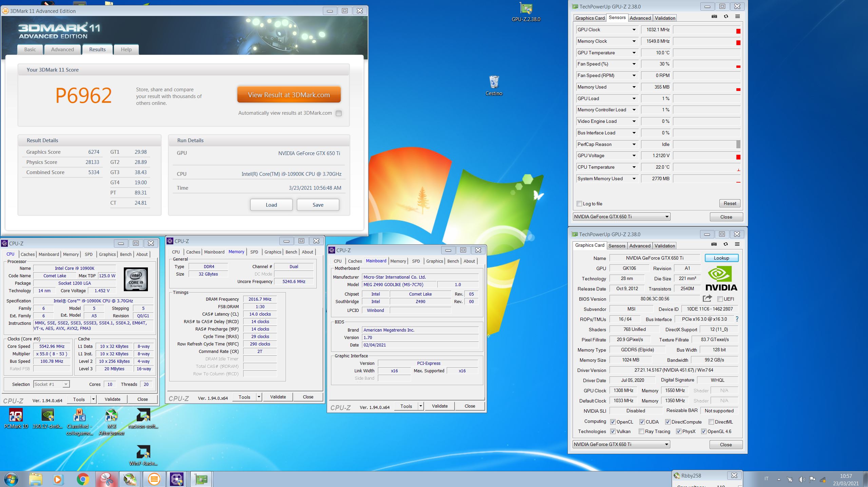Click the camera icon in GPU-Z Graphics Card window
This screenshot has height=487, width=868.
714,244
